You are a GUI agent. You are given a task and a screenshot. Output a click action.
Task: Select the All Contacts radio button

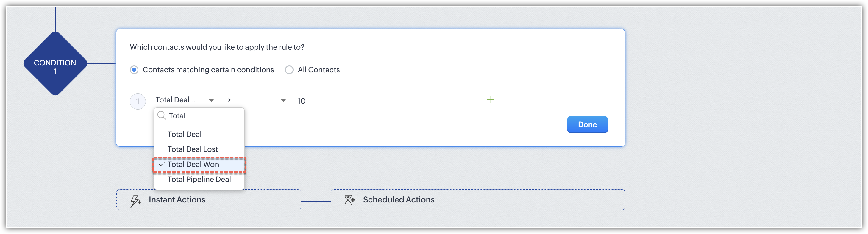point(289,70)
